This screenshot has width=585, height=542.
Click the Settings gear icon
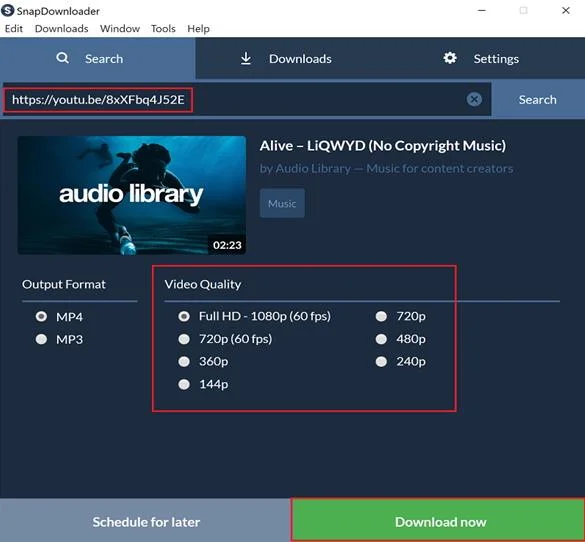[450, 58]
